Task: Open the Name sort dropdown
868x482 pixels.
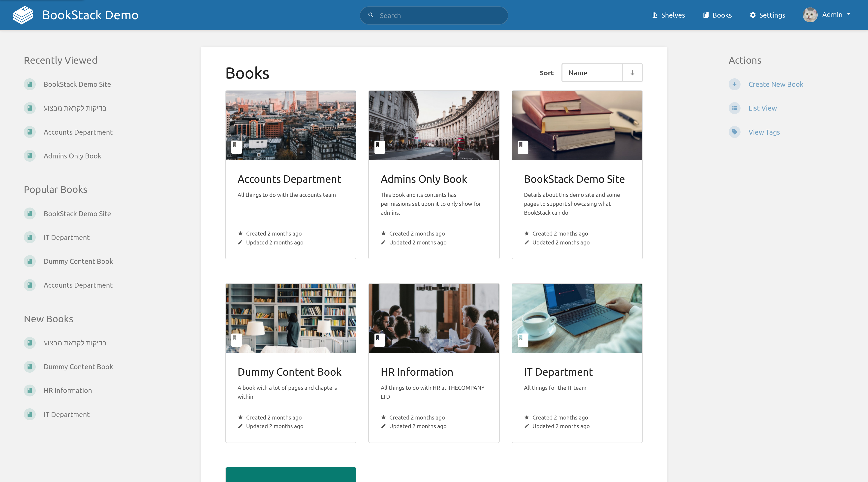Action: pyautogui.click(x=592, y=72)
